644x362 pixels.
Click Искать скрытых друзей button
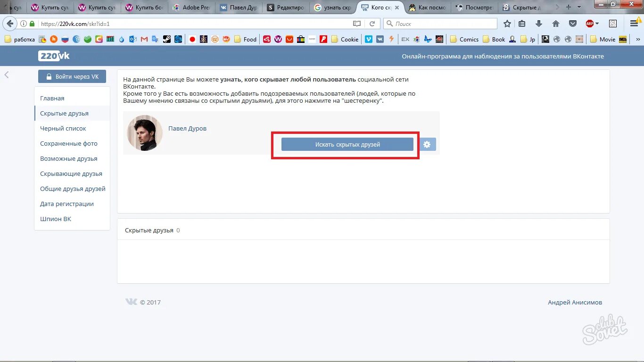347,144
